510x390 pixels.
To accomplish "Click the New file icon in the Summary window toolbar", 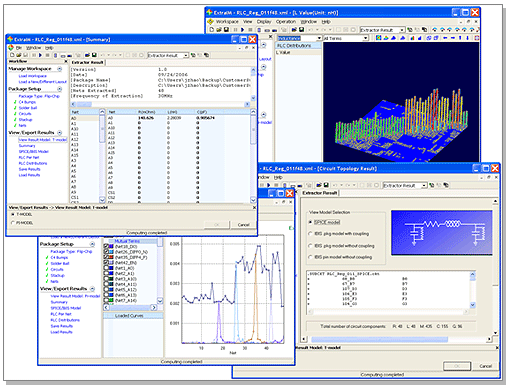I will tap(12, 55).
